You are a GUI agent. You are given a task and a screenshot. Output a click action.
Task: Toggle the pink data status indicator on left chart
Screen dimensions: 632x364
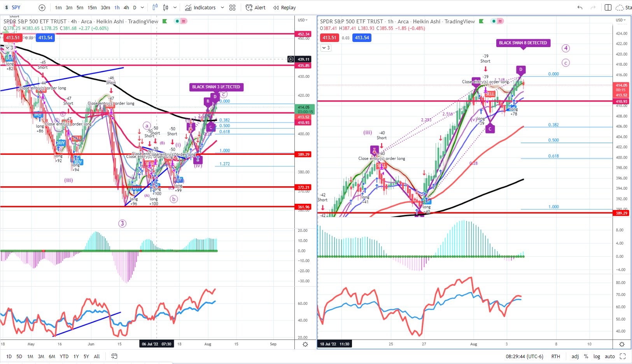click(184, 21)
